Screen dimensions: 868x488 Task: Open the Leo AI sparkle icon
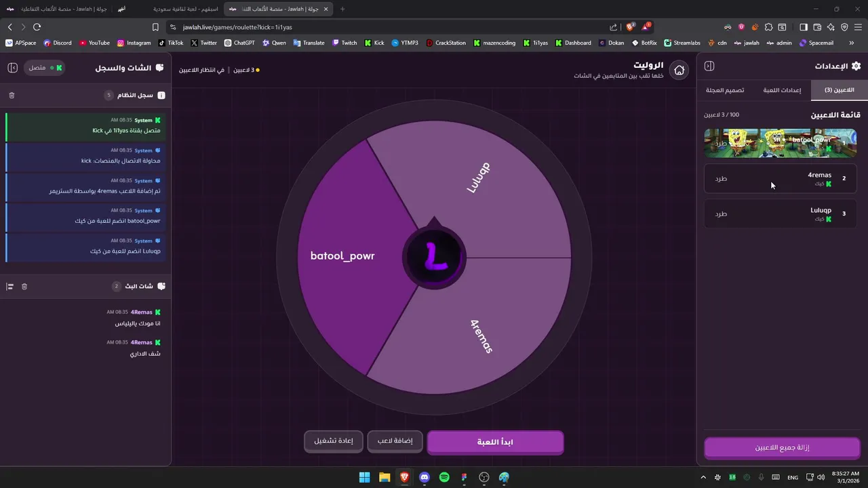pyautogui.click(x=831, y=27)
